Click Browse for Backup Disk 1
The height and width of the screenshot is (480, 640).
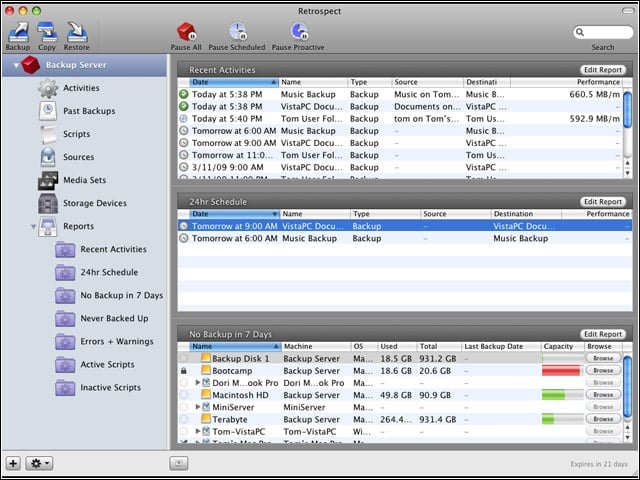point(603,358)
